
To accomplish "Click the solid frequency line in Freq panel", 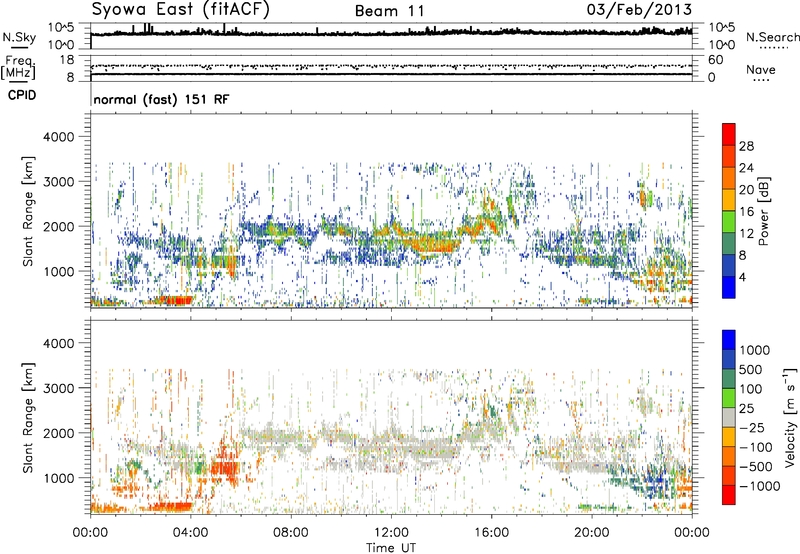I will (x=391, y=74).
